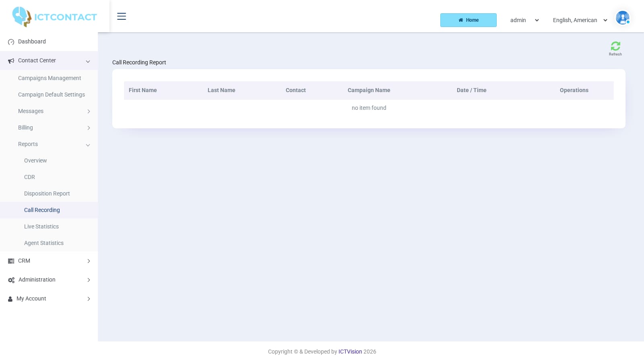Open the Overview report
Viewport: 644px width, 362px height.
49,160
